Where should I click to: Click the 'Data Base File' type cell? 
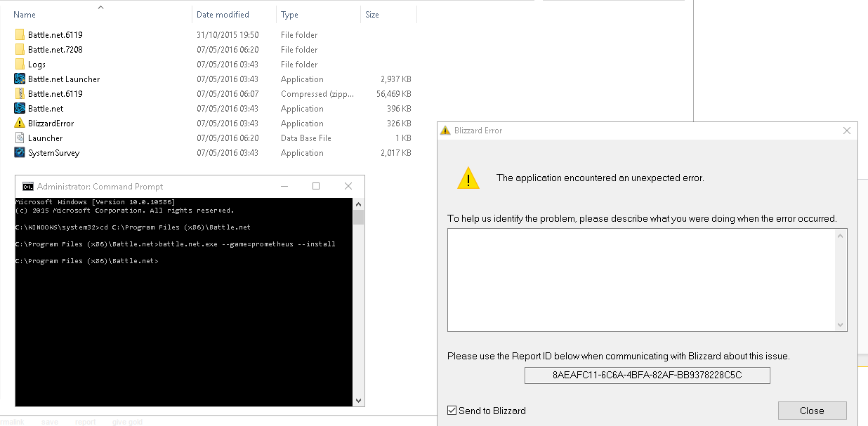coord(306,138)
